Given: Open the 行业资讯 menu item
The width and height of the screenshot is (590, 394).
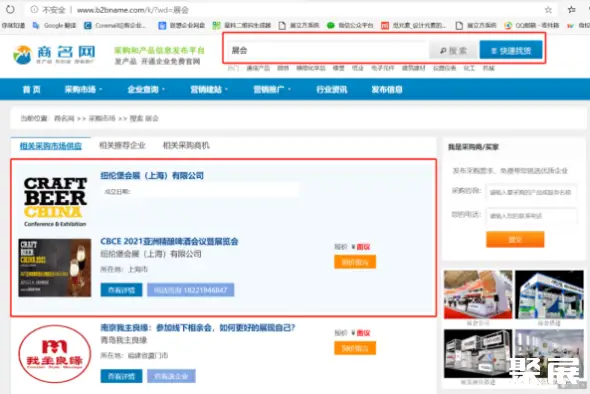Looking at the screenshot, I should [x=331, y=90].
